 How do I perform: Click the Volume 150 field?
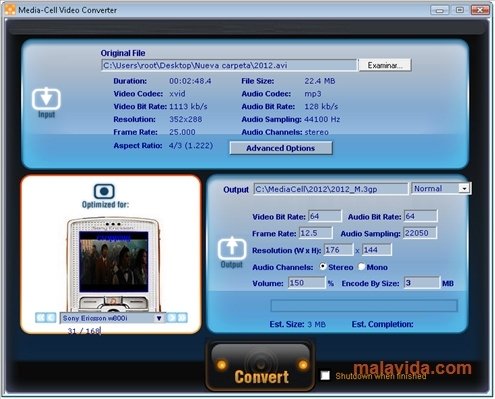[x=306, y=283]
